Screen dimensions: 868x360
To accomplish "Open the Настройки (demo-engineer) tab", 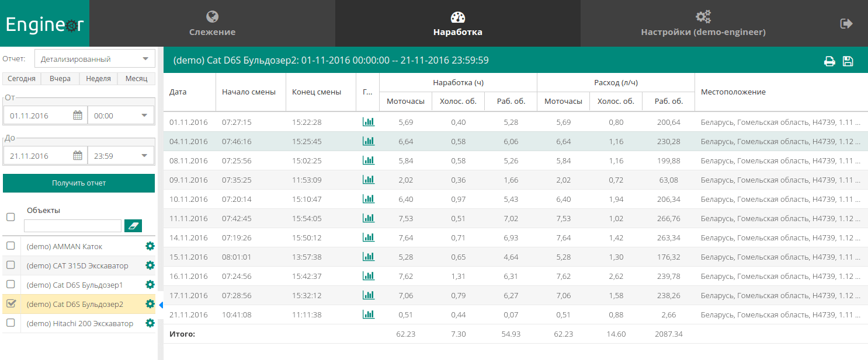I will [703, 23].
